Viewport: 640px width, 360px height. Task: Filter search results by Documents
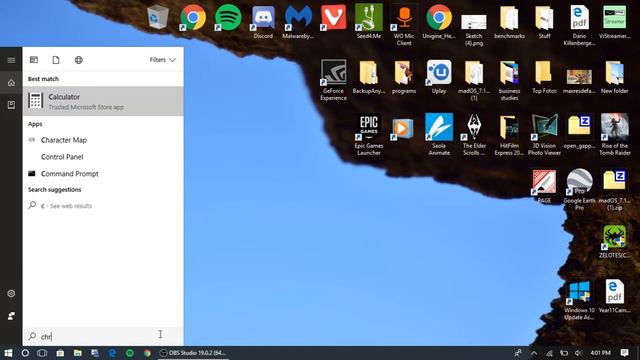pos(56,60)
